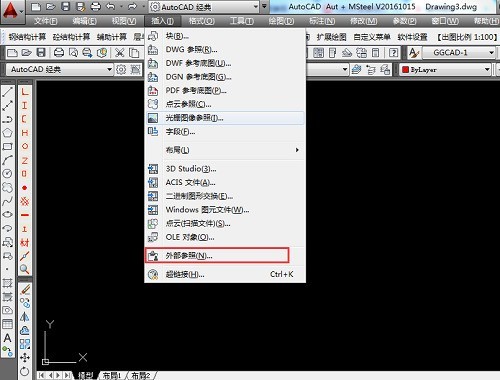Choose DGN 参考底图(G)... menu entry

225,77
